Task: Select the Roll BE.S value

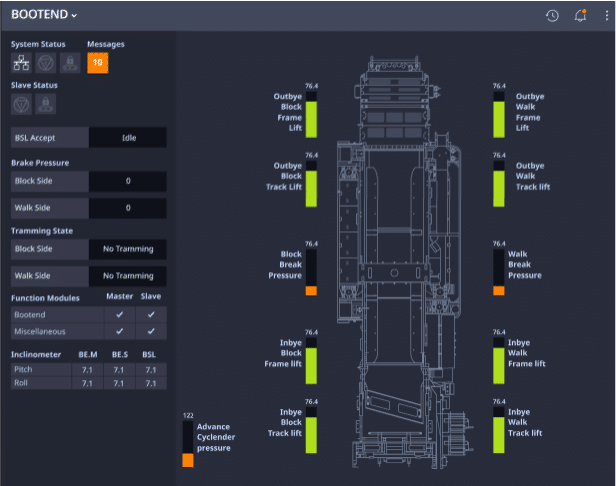Action: (119, 383)
